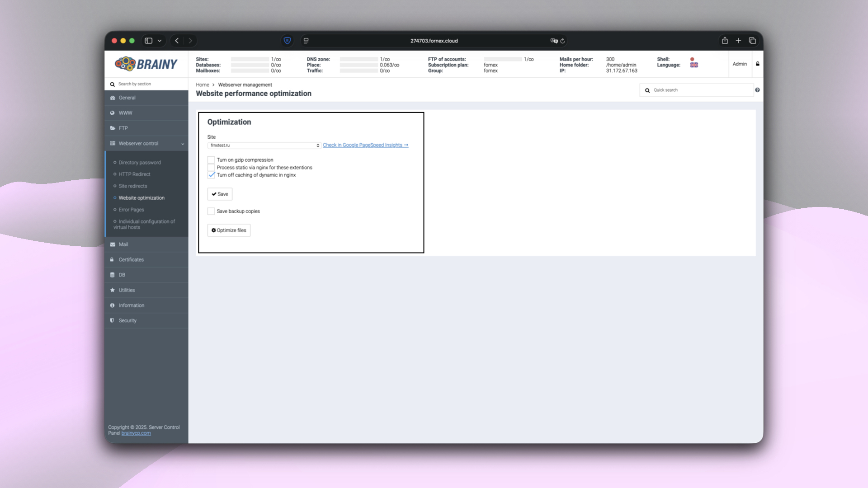Screen dimensions: 868x488
Task: Select the Utilities star icon
Action: pyautogui.click(x=112, y=290)
